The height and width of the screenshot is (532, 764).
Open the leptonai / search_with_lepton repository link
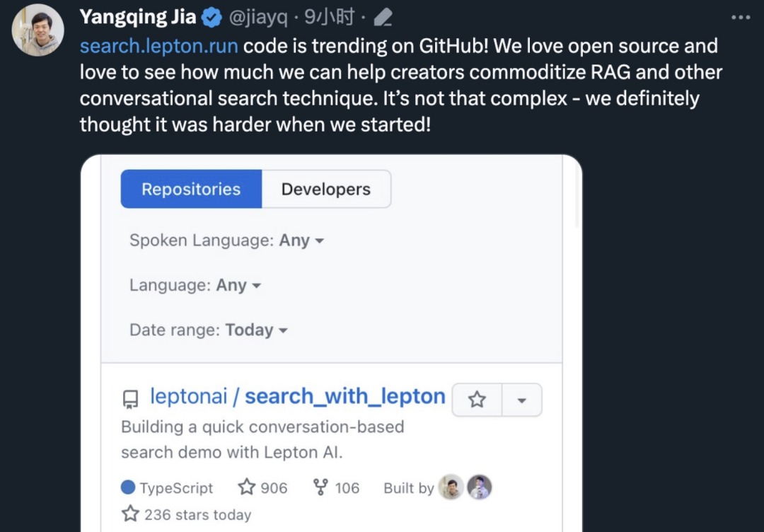point(297,397)
